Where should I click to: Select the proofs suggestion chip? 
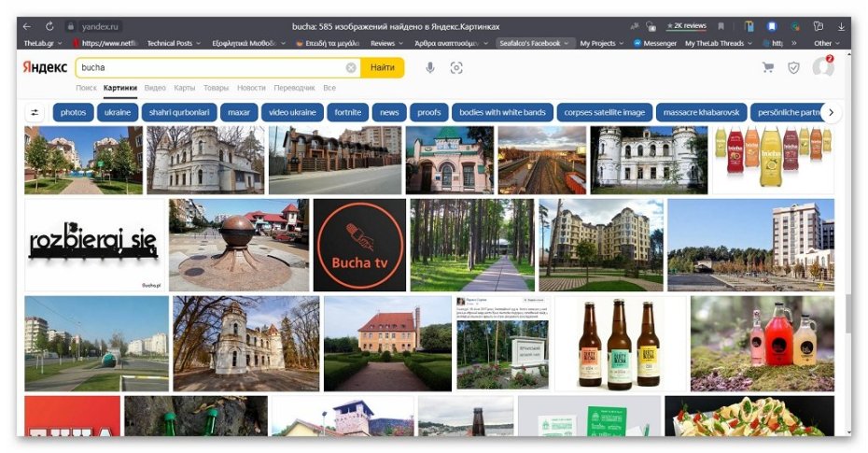[429, 112]
